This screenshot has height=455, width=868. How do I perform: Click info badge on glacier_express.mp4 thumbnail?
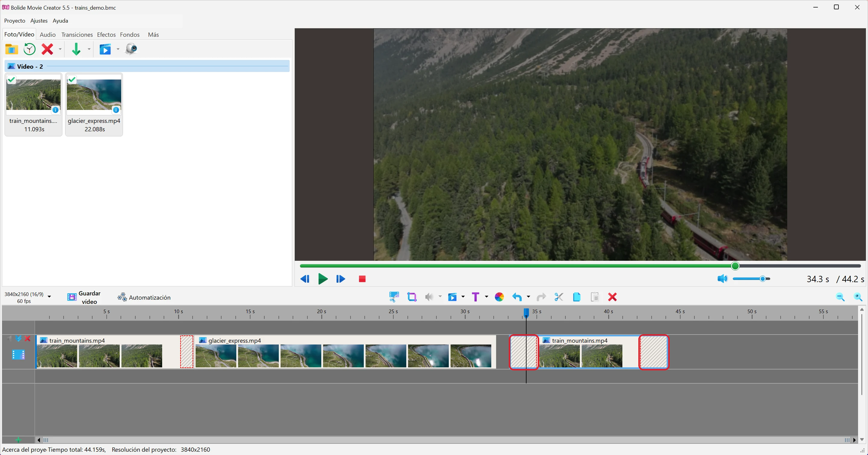pyautogui.click(x=116, y=110)
